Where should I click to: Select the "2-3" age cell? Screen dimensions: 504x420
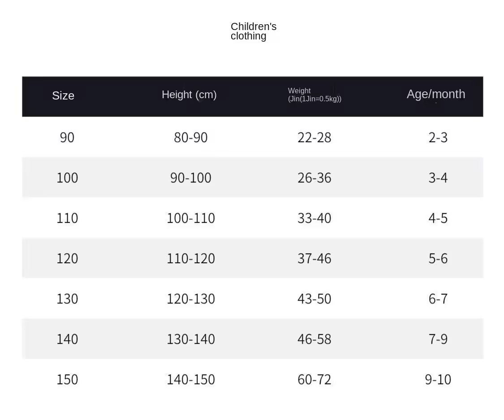click(438, 137)
